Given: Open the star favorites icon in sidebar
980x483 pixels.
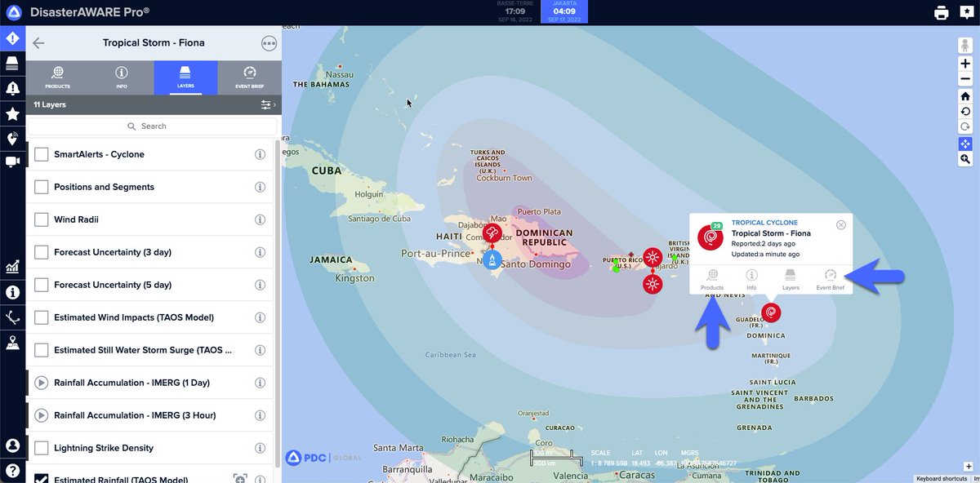Looking at the screenshot, I should coord(12,113).
